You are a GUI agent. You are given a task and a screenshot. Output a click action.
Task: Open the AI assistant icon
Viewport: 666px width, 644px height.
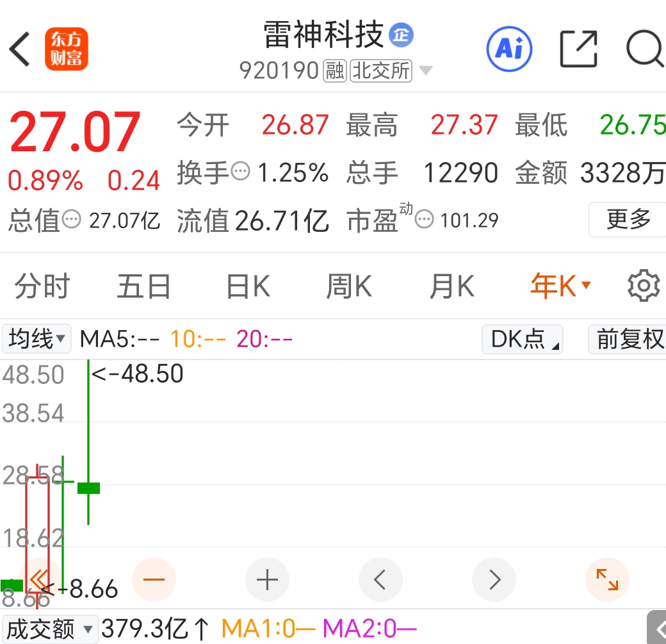pyautogui.click(x=509, y=49)
